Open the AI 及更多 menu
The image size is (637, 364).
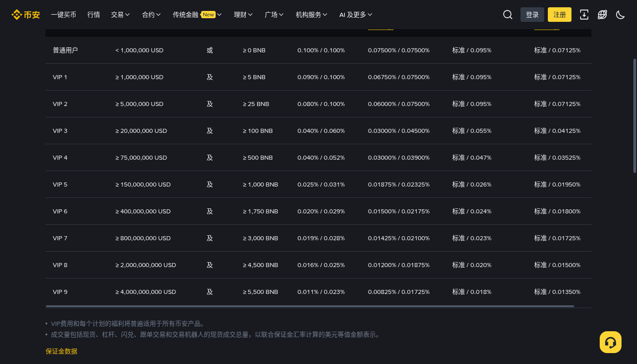coord(356,15)
